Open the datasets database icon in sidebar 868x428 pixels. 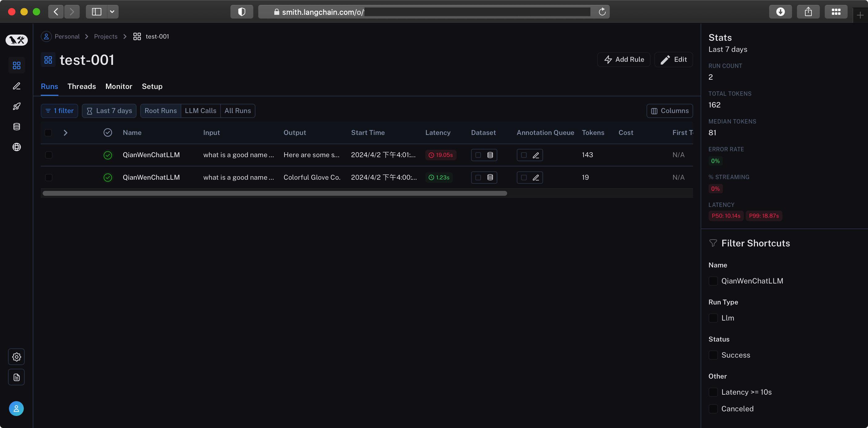tap(16, 127)
